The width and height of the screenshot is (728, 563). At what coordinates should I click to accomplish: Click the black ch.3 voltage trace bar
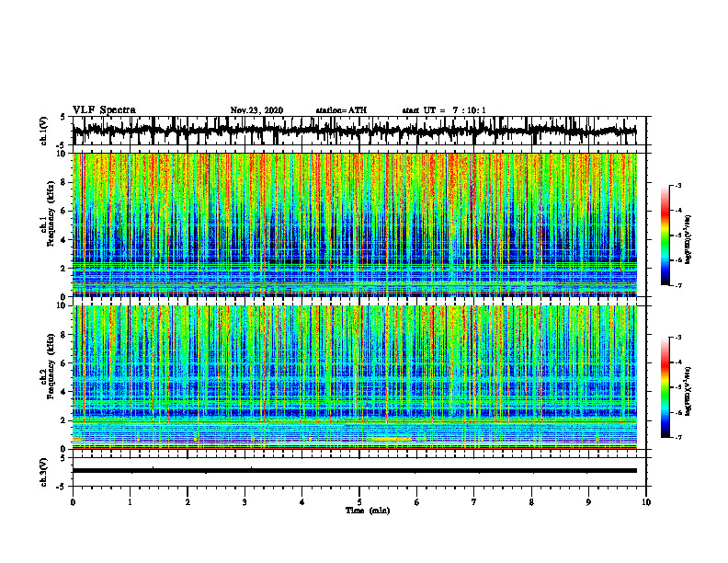tap(355, 471)
